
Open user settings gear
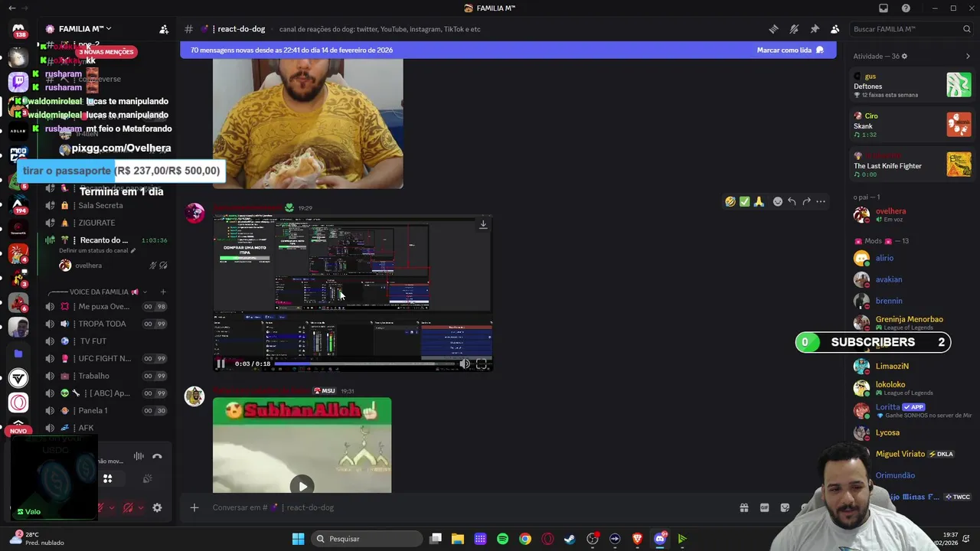coord(157,507)
